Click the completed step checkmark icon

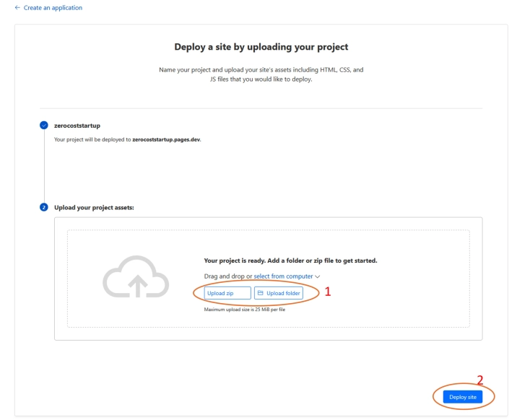(45, 126)
